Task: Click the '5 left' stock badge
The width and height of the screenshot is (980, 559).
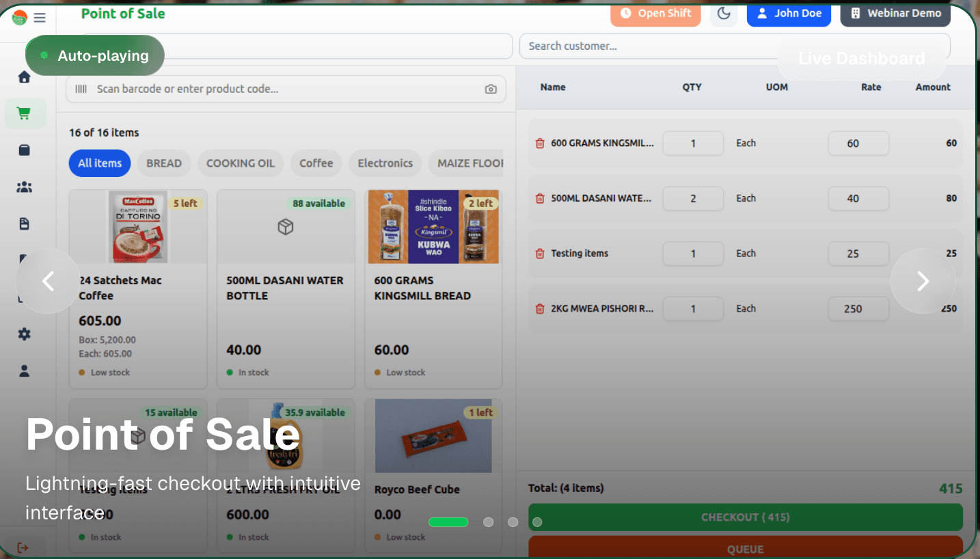Action: 185,204
